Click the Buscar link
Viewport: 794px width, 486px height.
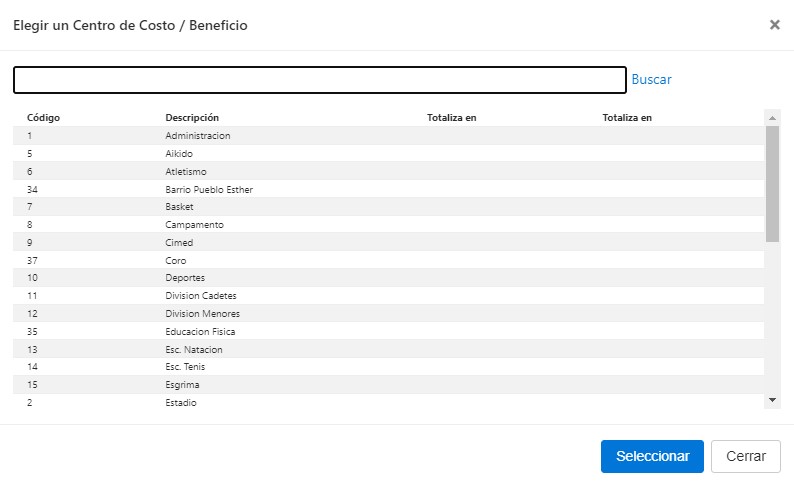[651, 79]
